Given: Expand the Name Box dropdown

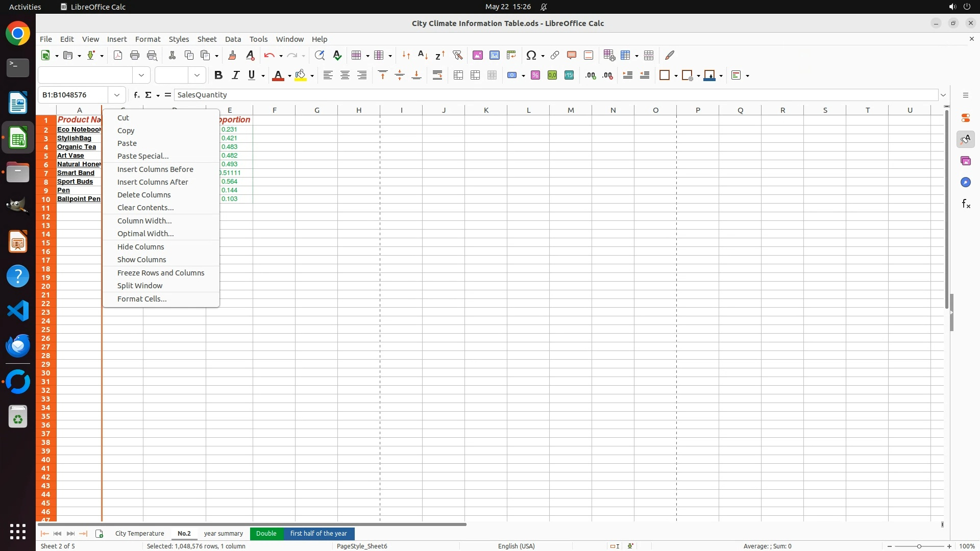Looking at the screenshot, I should pos(117,95).
